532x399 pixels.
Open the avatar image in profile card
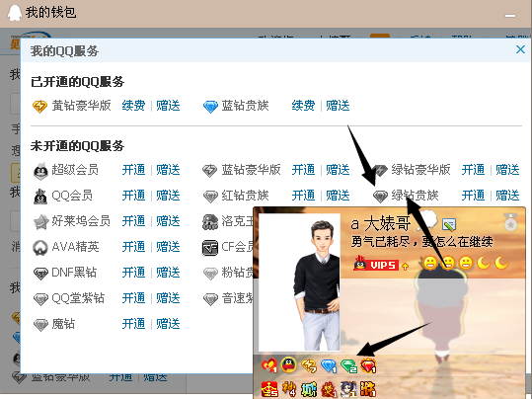pos(299,282)
